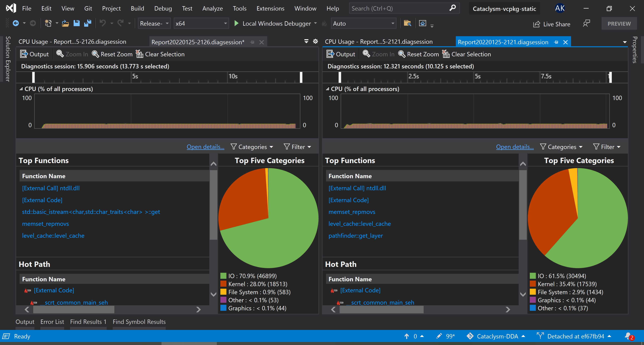Click the New Project toolbar icon
Viewport: 644px width, 345px height.
tap(48, 23)
